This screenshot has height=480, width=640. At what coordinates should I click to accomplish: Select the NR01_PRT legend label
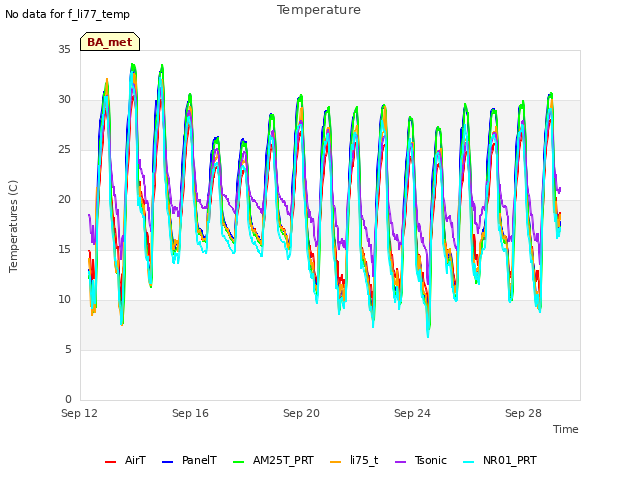point(510,460)
